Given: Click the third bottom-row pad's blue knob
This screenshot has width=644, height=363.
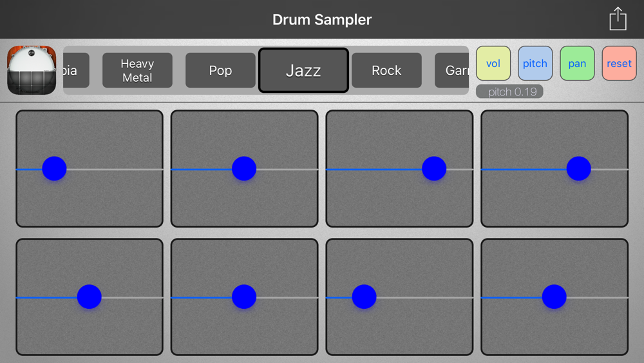Looking at the screenshot, I should pyautogui.click(x=365, y=297).
